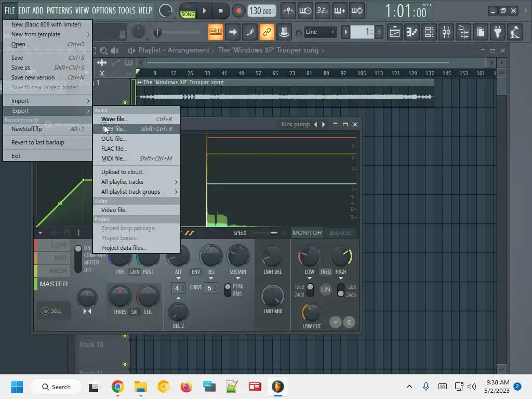Screen dimensions: 532x399
Task: Open the Line snap dropdown
Action: [x=320, y=32]
